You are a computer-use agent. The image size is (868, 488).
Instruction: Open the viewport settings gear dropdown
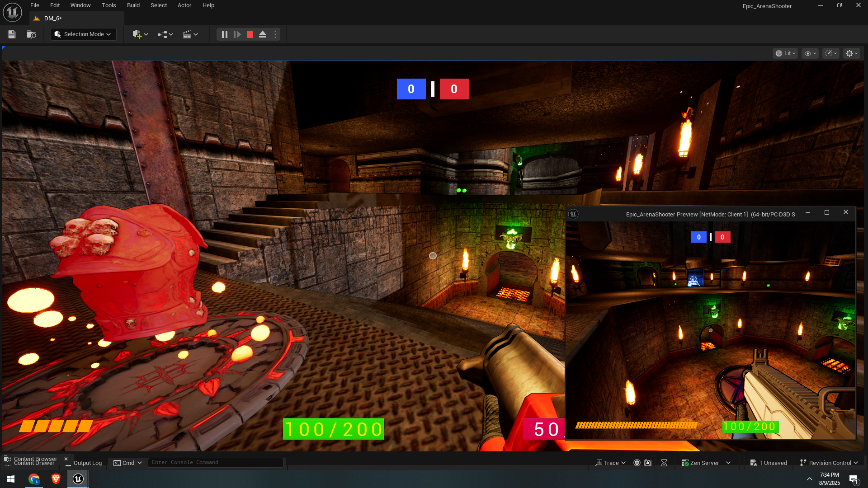(851, 53)
